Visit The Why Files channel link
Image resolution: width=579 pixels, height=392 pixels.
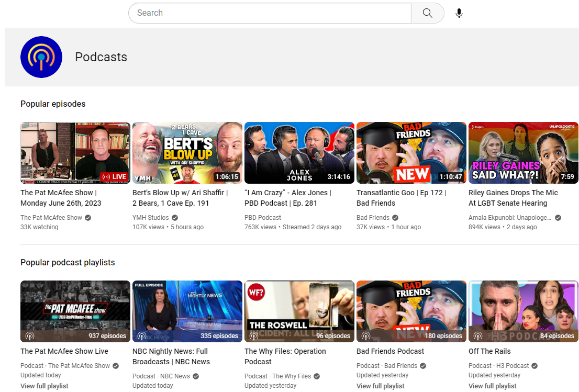292,376
